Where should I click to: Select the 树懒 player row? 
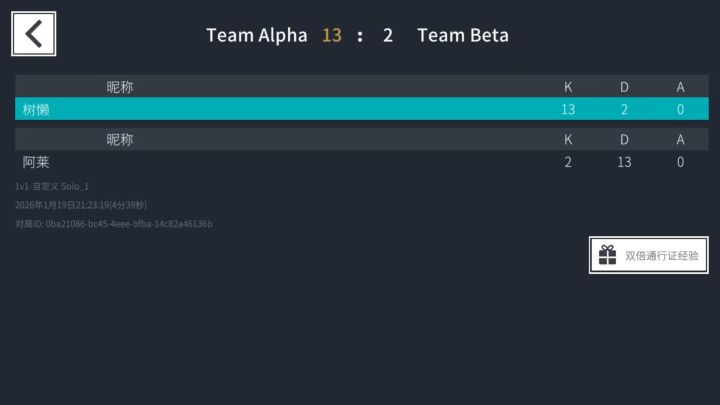(361, 109)
